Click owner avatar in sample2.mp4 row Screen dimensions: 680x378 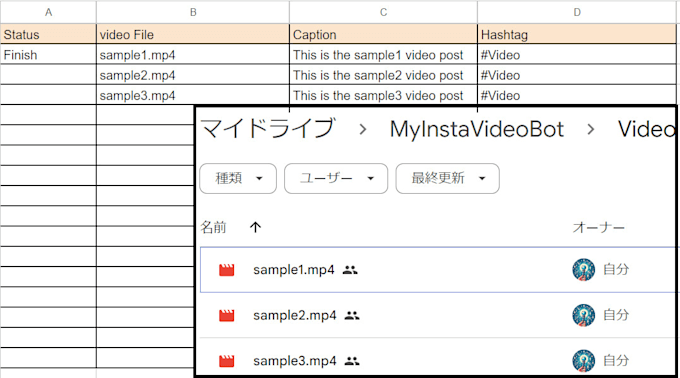click(583, 315)
